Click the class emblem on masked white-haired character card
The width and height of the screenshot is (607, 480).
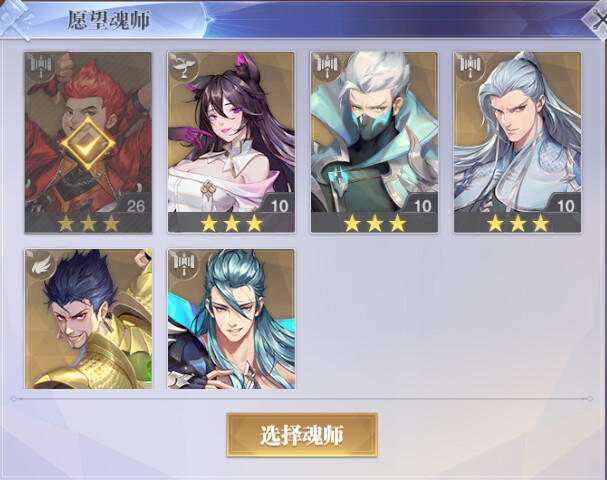[327, 66]
